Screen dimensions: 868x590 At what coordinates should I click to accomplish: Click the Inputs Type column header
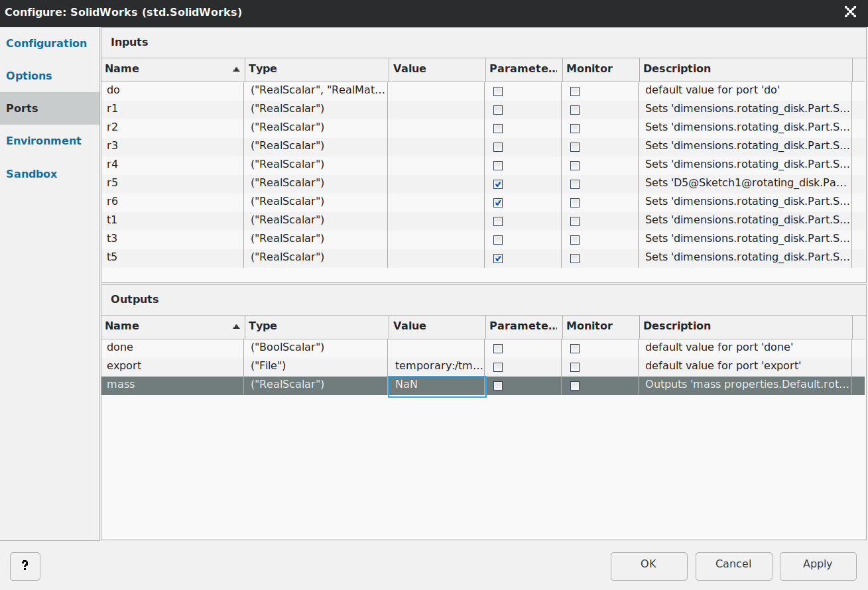(x=316, y=69)
